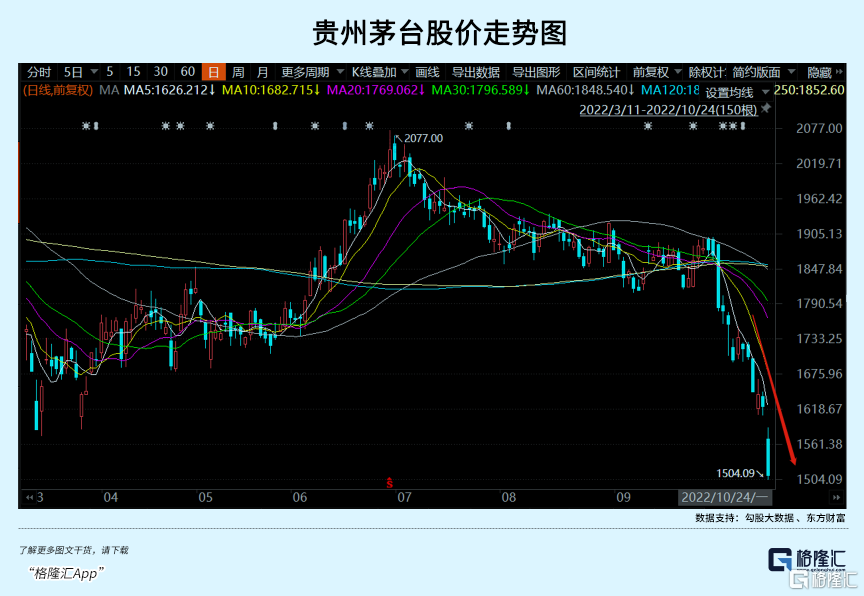The image size is (864, 596).
Task: Open the 5日 dropdown arrow
Action: click(x=94, y=72)
